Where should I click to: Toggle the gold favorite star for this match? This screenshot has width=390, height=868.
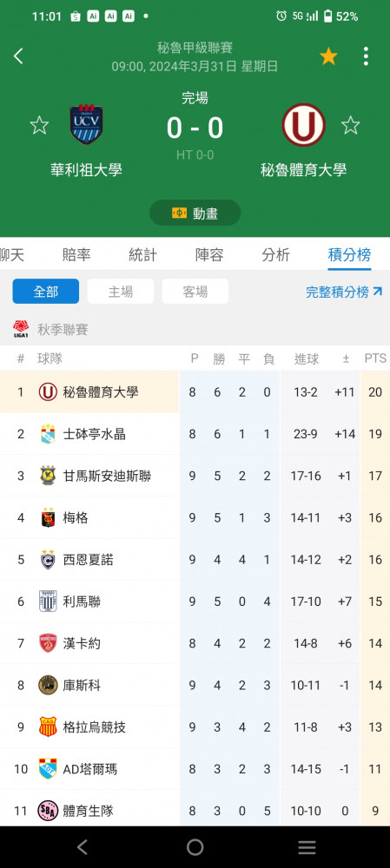click(328, 56)
